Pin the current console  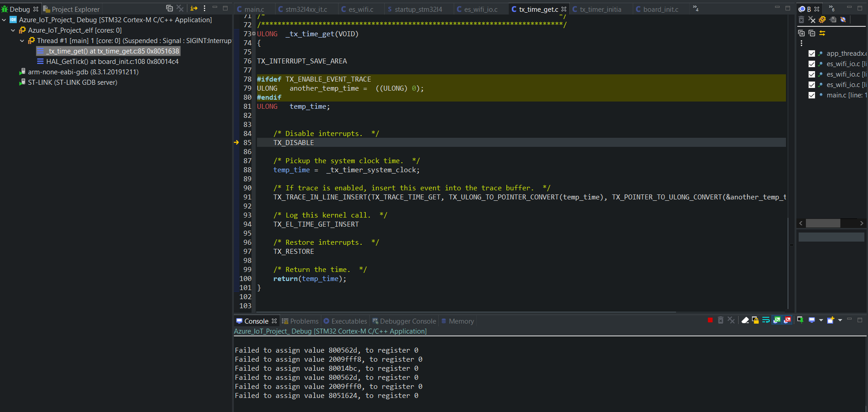(x=800, y=320)
